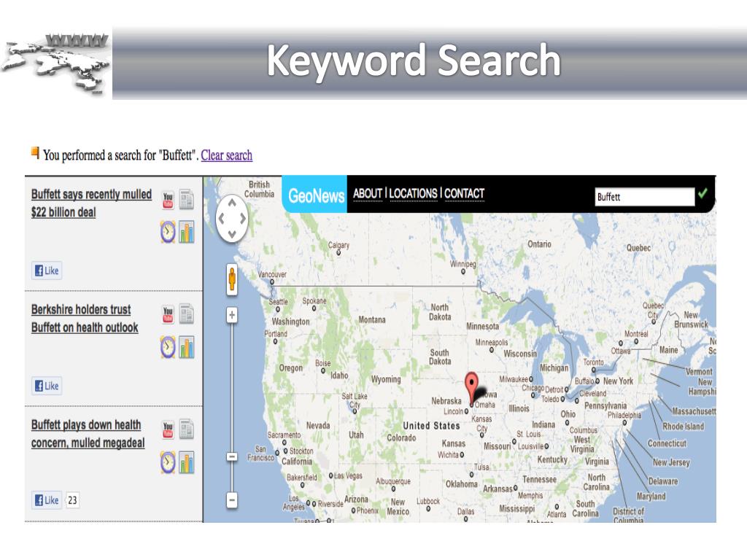Click the zoom slider handle on the map
The image size is (747, 560).
232,456
